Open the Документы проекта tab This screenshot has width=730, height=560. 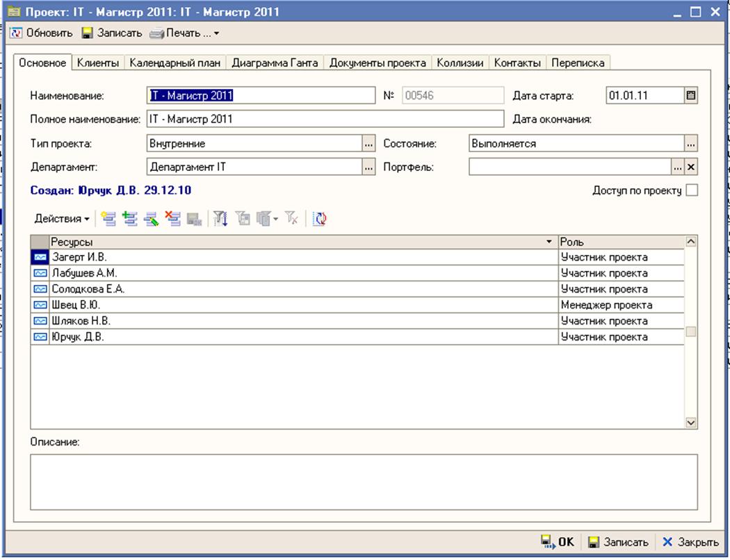tap(378, 63)
